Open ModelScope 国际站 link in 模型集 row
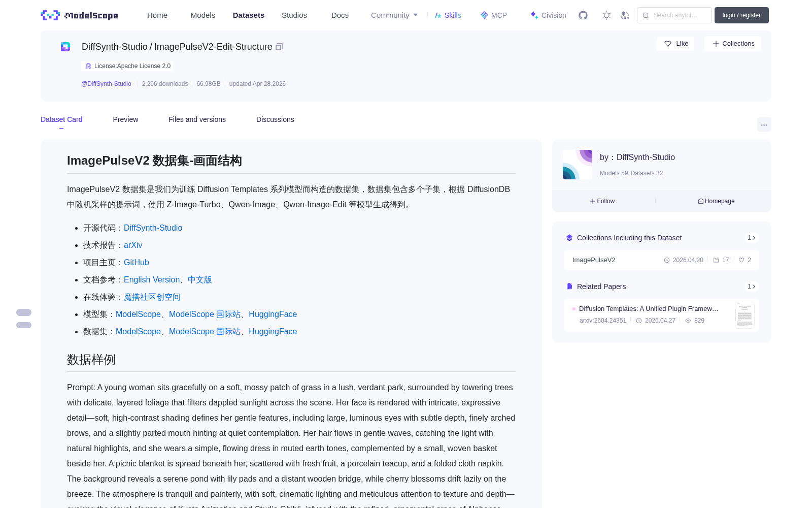This screenshot has width=812, height=508. point(205,314)
